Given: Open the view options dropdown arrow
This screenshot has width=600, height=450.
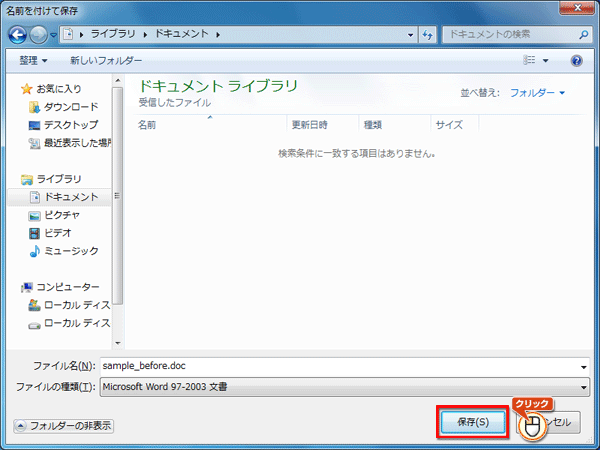Looking at the screenshot, I should click(x=546, y=60).
